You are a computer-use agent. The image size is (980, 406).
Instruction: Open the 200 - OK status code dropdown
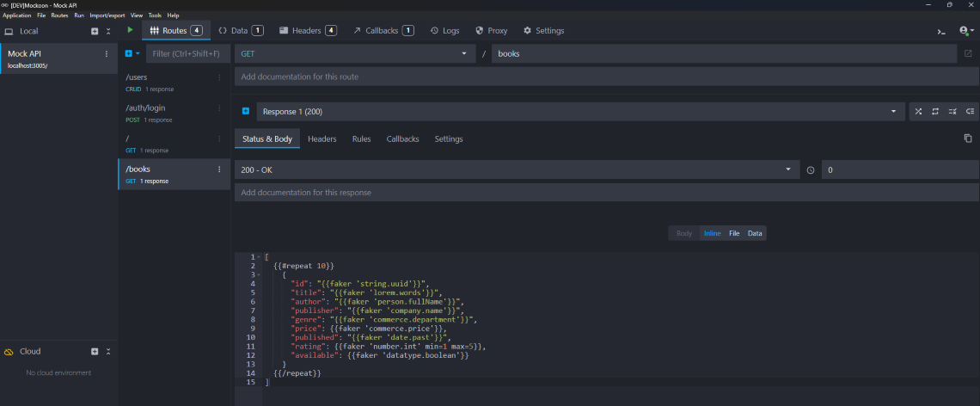pyautogui.click(x=516, y=170)
